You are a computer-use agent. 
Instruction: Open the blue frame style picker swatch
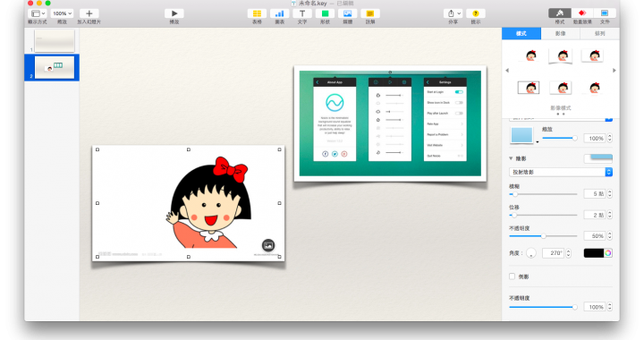[521, 135]
